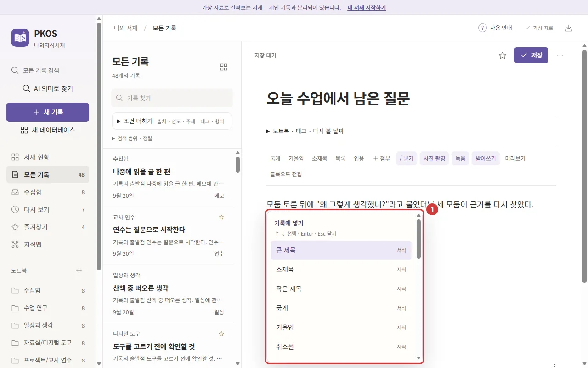The width and height of the screenshot is (588, 368).
Task: Open AI 의미로 찾기 search
Action: 48,88
